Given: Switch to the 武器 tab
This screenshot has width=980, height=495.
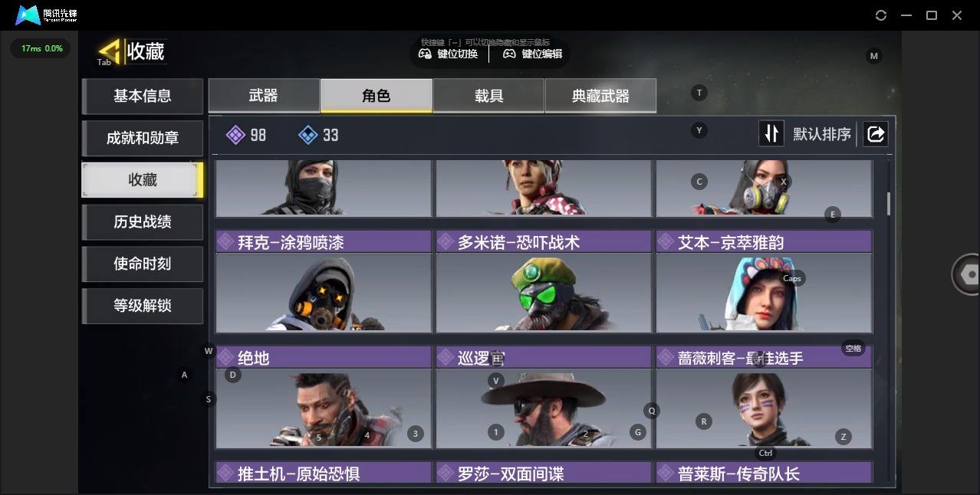Looking at the screenshot, I should pyautogui.click(x=264, y=96).
